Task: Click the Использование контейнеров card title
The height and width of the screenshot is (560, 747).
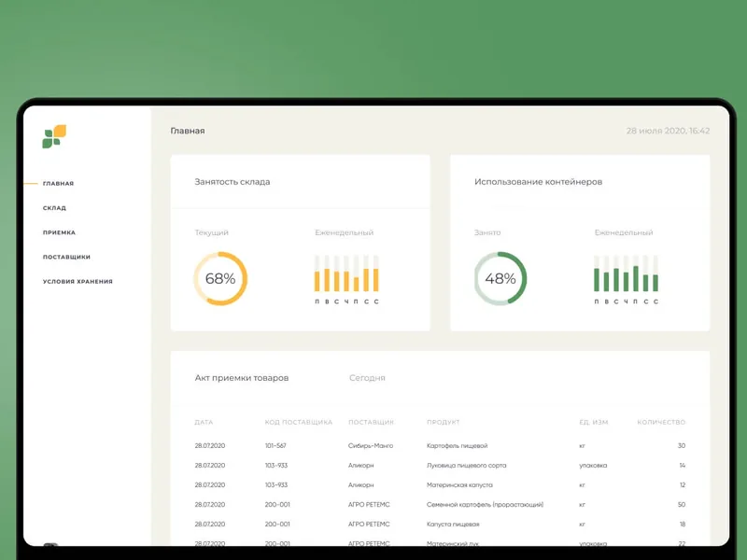Action: [x=538, y=181]
